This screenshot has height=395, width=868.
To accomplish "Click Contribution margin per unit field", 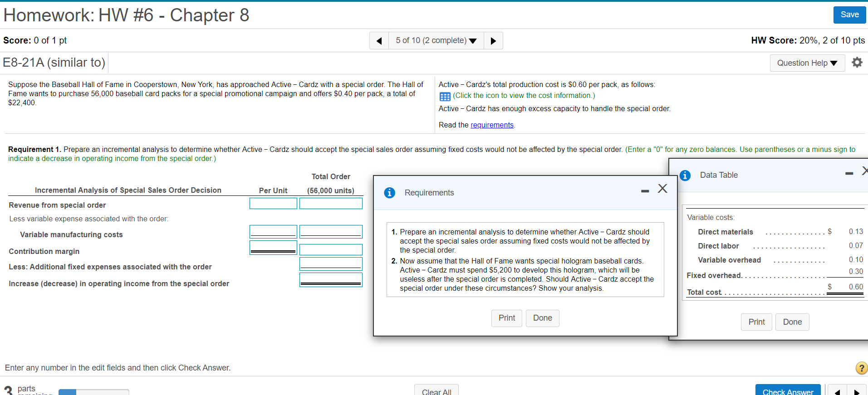I will point(273,248).
